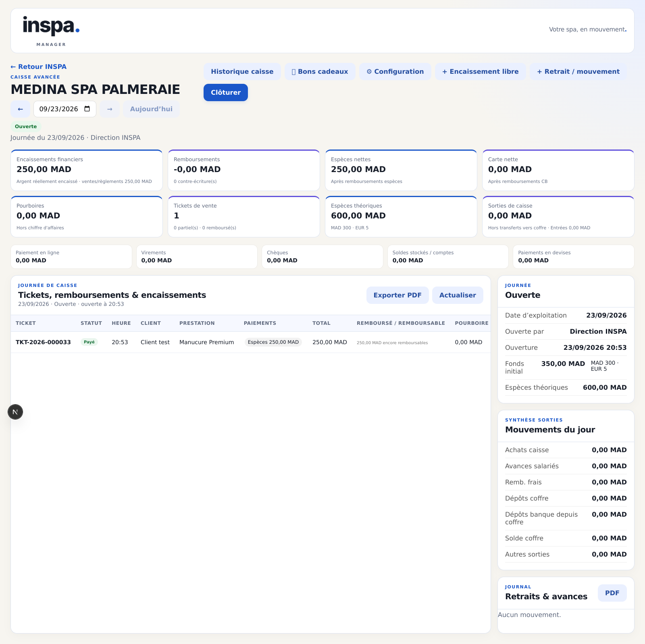Click the round N badge icon
The height and width of the screenshot is (644, 645).
[15, 412]
